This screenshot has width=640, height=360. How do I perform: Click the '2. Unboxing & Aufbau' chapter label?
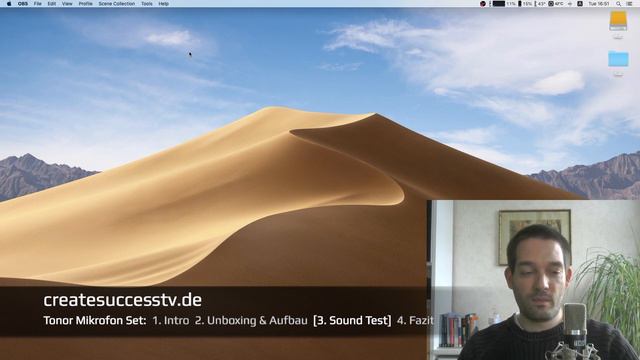[251, 320]
